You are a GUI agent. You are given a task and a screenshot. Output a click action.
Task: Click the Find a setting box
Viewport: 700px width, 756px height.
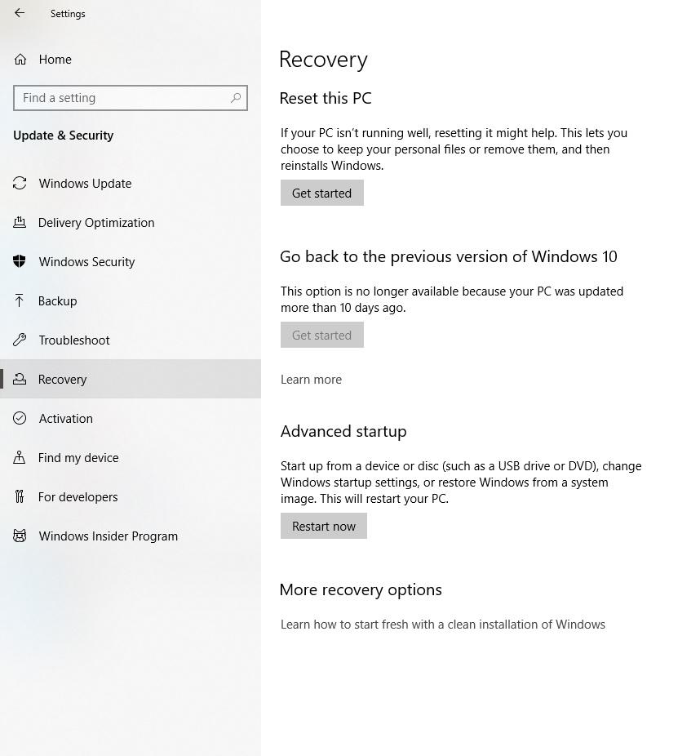131,98
